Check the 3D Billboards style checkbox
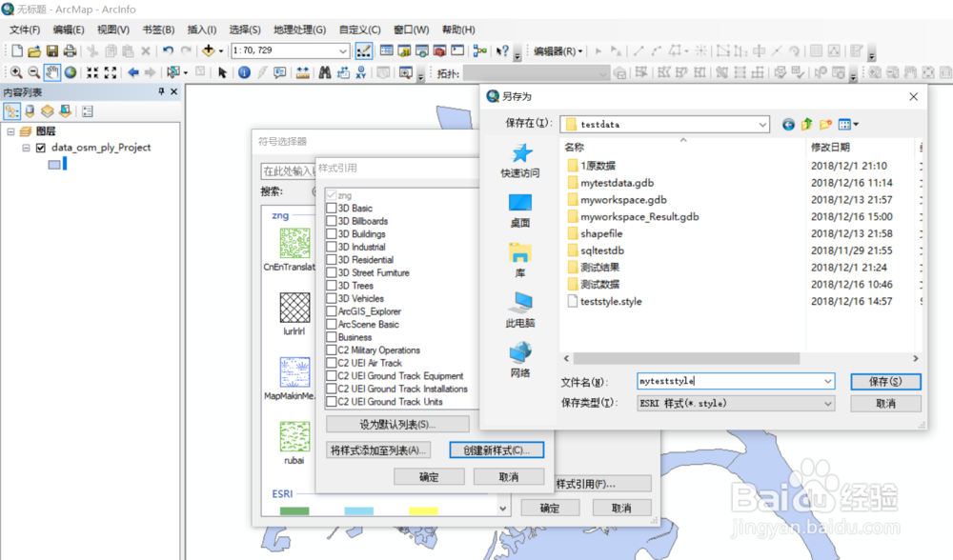 point(332,221)
